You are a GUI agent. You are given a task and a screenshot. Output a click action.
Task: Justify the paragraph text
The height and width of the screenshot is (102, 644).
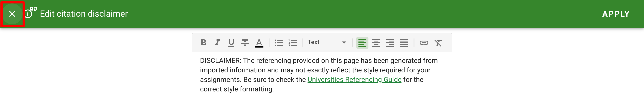click(404, 43)
